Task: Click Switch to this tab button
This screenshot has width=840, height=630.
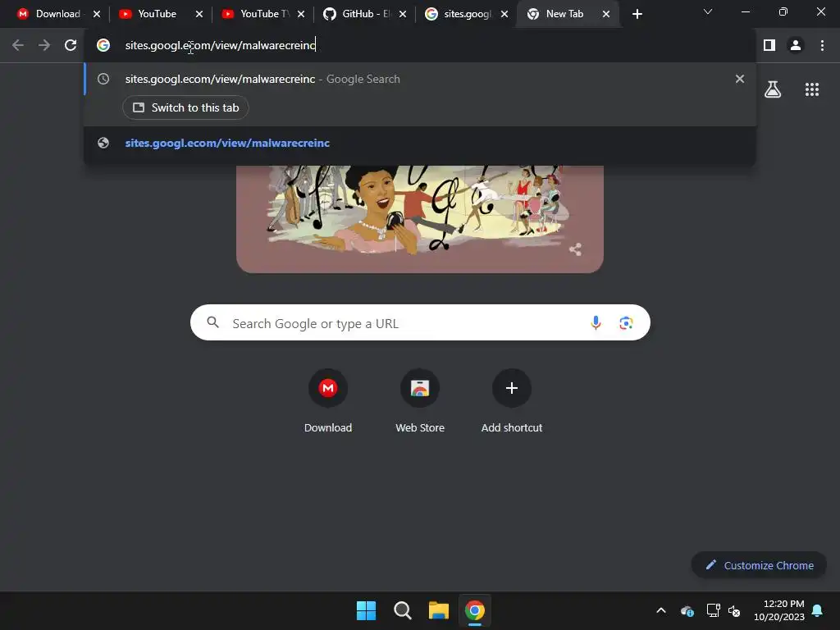Action: 185,107
